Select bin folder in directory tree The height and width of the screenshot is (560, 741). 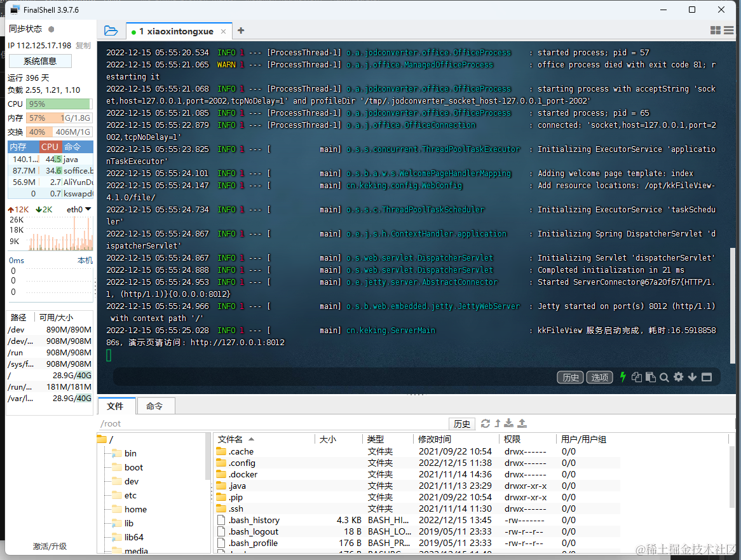coord(125,454)
